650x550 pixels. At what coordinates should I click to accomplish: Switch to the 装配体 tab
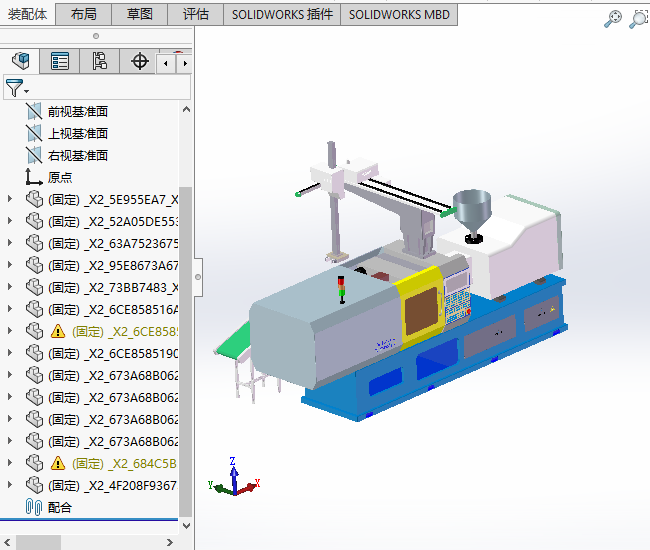(27, 15)
